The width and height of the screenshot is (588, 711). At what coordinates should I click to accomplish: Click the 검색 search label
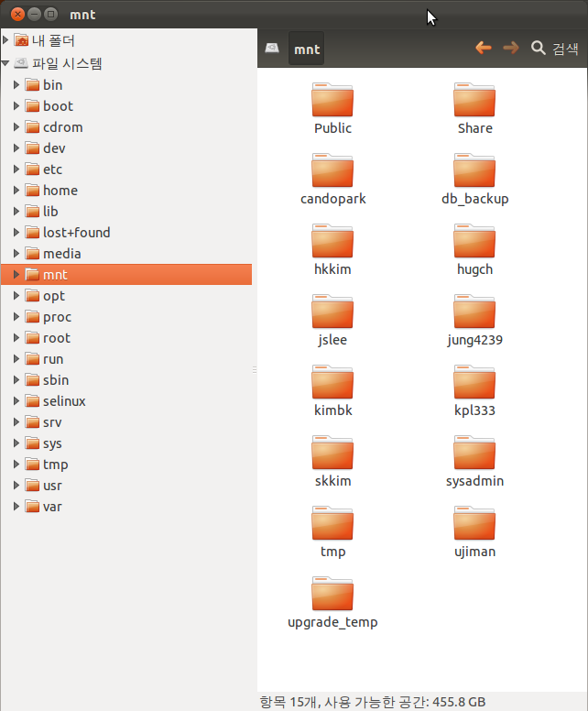565,48
